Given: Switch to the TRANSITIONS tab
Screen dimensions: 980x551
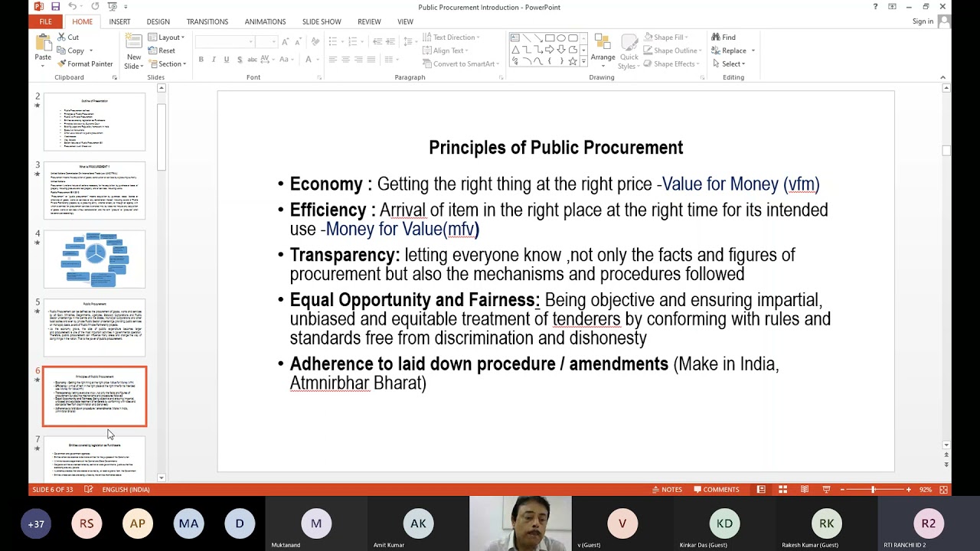Looking at the screenshot, I should coord(207,21).
